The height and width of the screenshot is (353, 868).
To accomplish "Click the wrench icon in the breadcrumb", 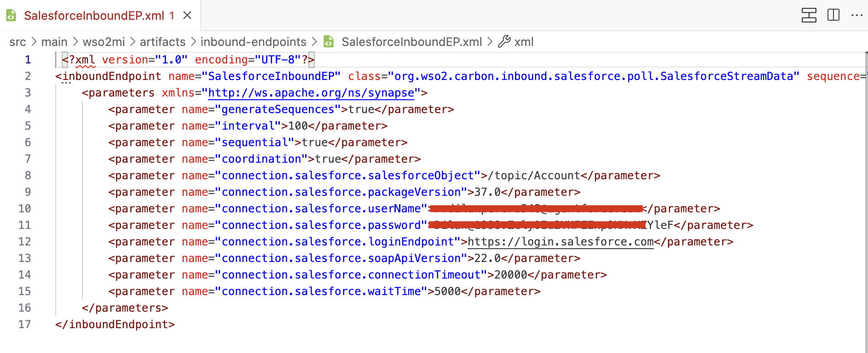I will 504,42.
